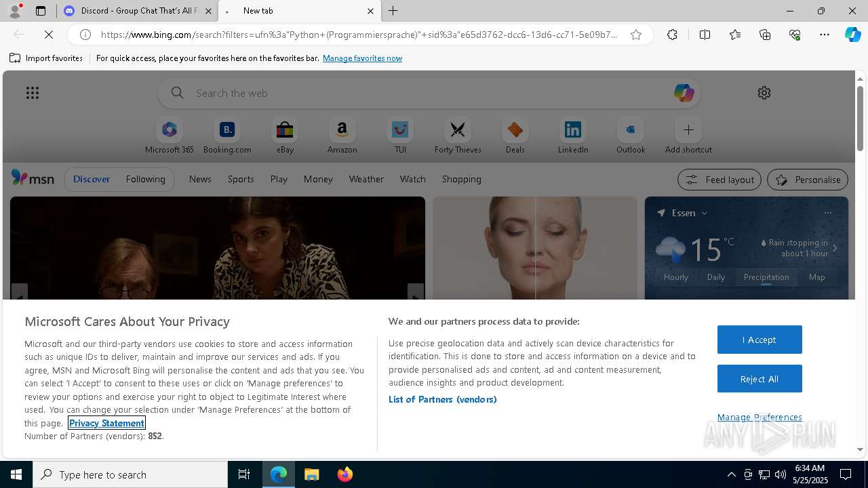This screenshot has width=868, height=488.
Task: Open the Amazon shortcut
Action: [x=342, y=136]
